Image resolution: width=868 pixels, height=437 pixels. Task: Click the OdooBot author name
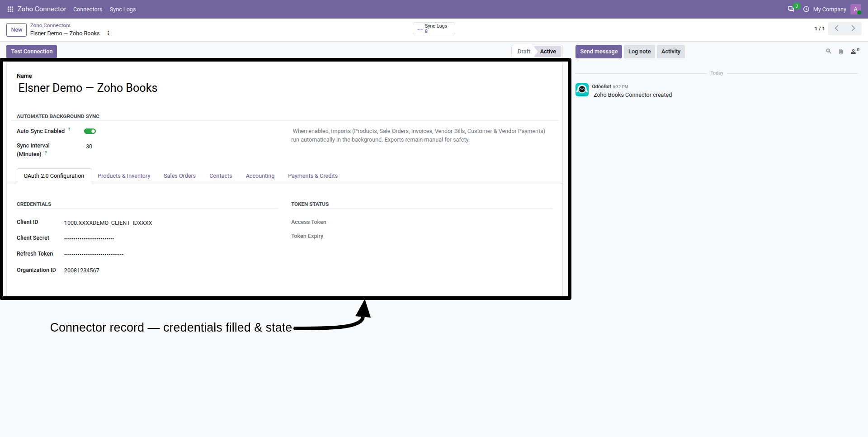[601, 86]
